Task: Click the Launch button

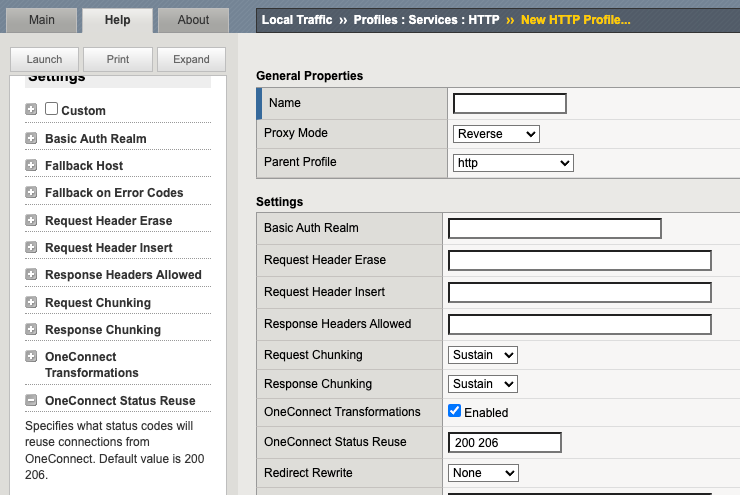Action: point(44,60)
